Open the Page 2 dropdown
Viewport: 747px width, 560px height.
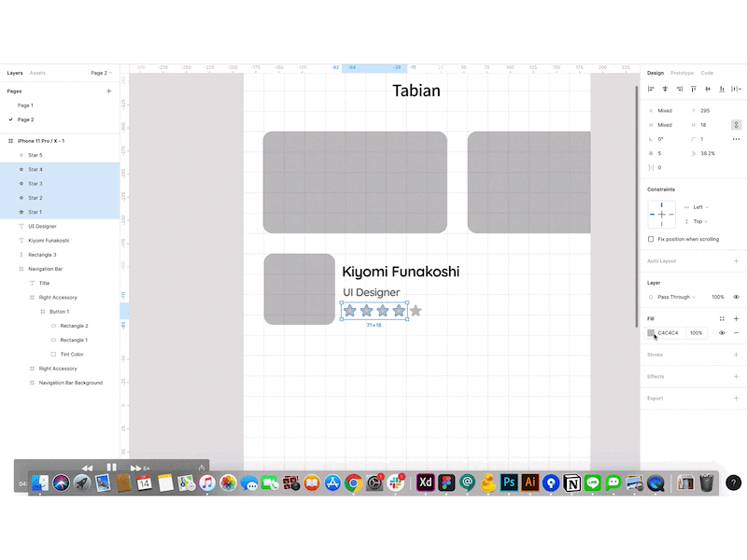(102, 73)
